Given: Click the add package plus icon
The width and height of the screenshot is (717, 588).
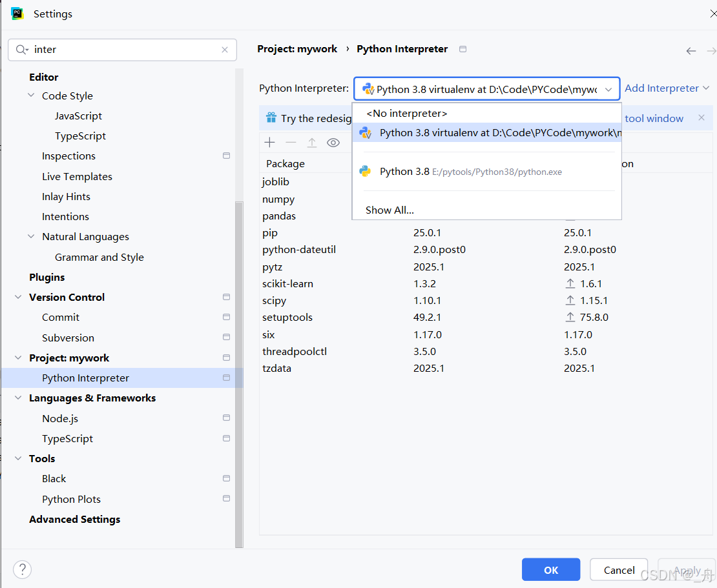Looking at the screenshot, I should coord(270,143).
